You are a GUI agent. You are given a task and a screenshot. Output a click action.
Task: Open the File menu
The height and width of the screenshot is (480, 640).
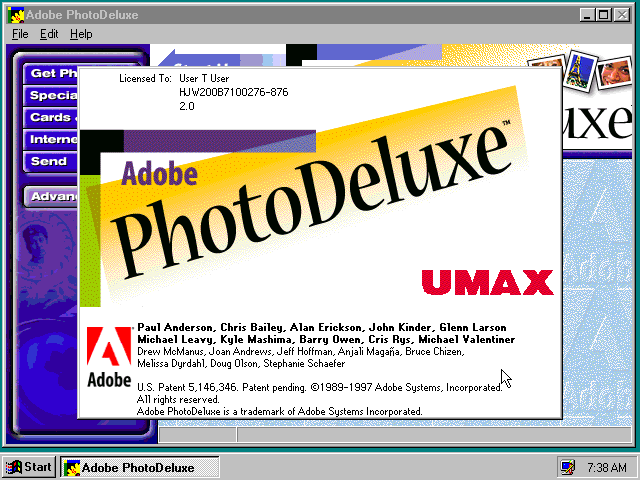pyautogui.click(x=20, y=34)
